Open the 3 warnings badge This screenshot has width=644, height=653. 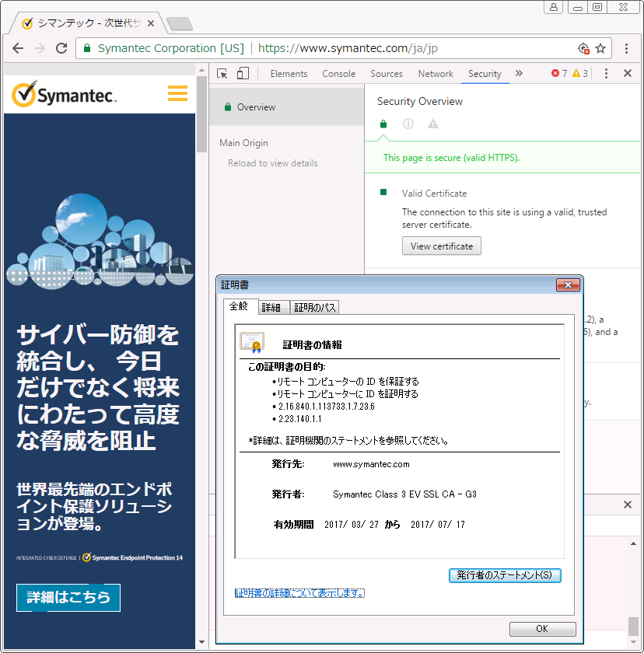click(579, 73)
